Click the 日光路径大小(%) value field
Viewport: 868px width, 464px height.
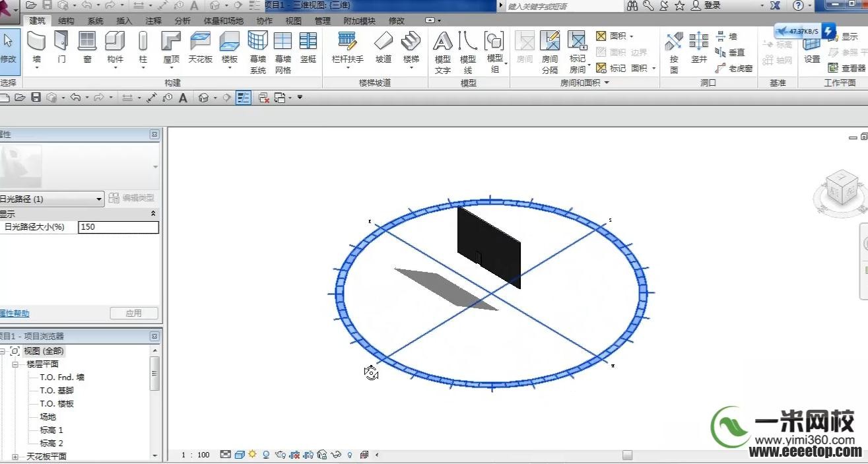pos(118,227)
